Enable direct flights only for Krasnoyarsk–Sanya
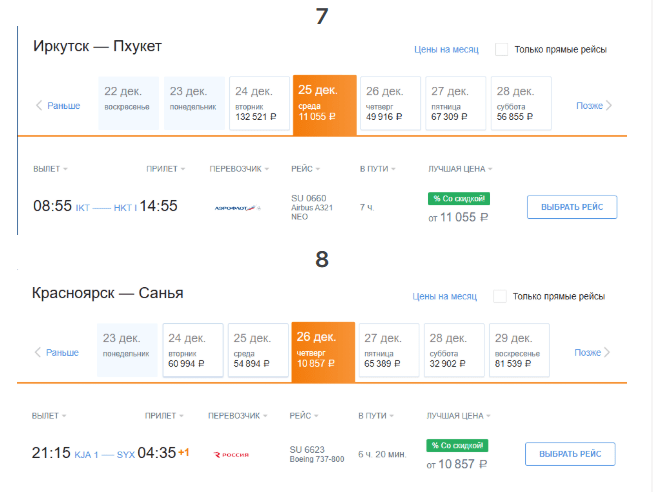Screen dimensions: 653x492 click(x=500, y=296)
